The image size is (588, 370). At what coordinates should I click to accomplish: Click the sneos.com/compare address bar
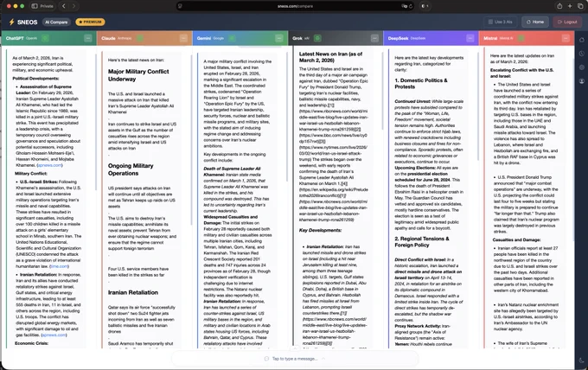[295, 6]
